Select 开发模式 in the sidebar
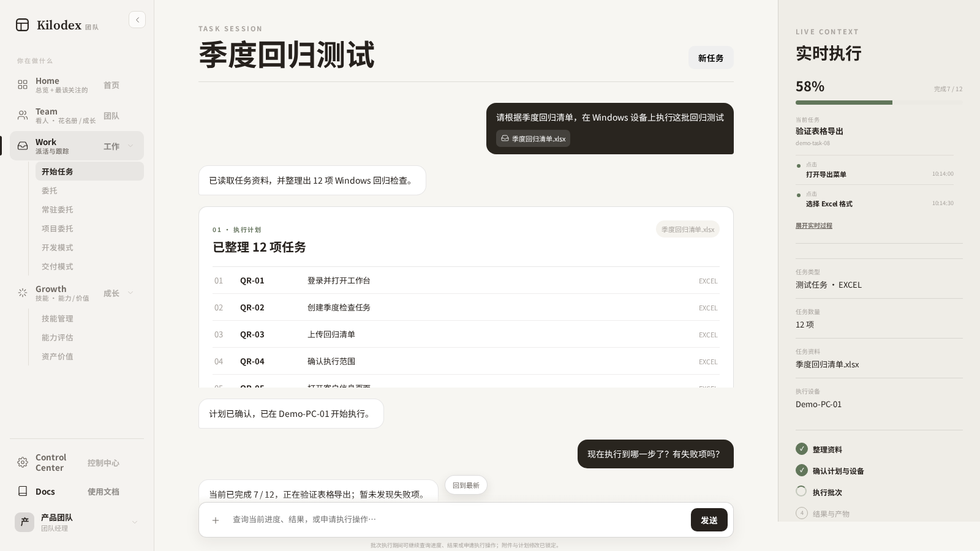This screenshot has width=980, height=551. coord(89,247)
